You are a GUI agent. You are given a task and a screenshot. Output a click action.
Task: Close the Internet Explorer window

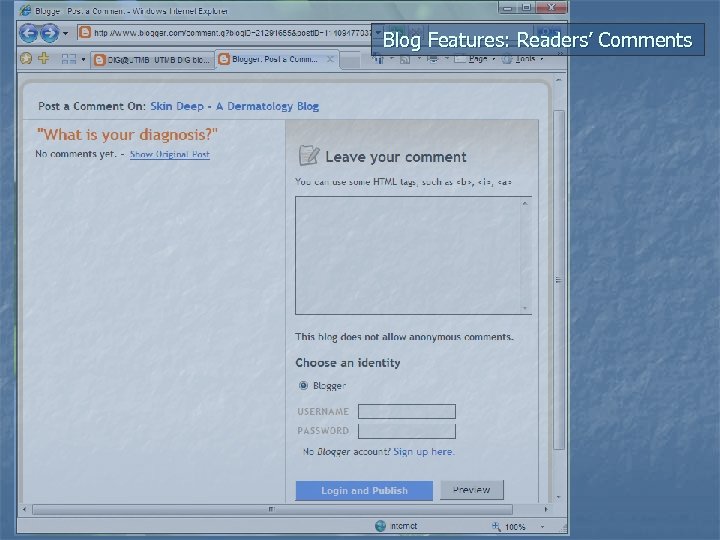pyautogui.click(x=551, y=7)
